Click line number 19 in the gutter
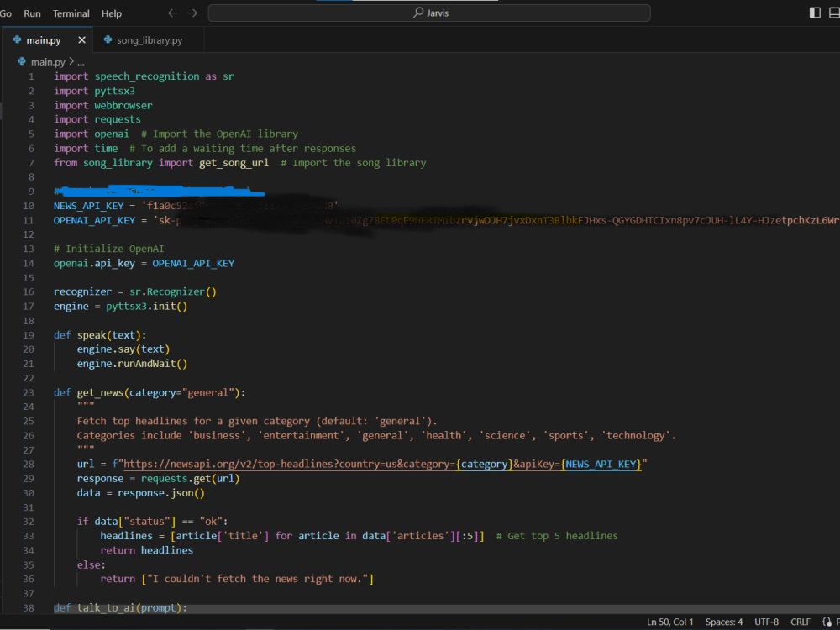Image resolution: width=840 pixels, height=630 pixels. coord(29,335)
